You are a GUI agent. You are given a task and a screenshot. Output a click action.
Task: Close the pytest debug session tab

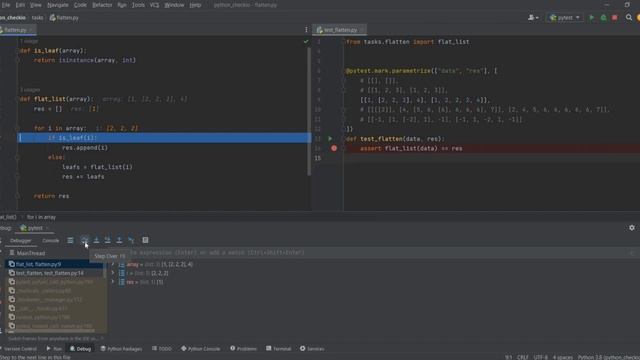point(47,228)
